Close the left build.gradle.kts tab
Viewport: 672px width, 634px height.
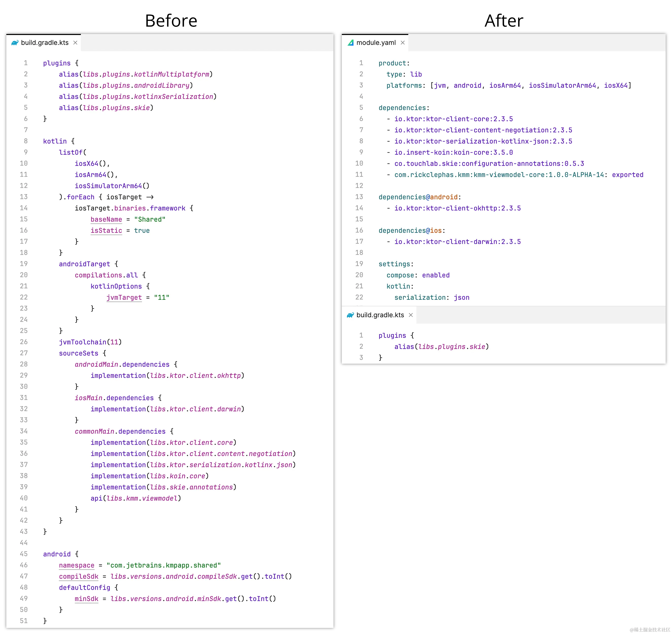pyautogui.click(x=75, y=43)
